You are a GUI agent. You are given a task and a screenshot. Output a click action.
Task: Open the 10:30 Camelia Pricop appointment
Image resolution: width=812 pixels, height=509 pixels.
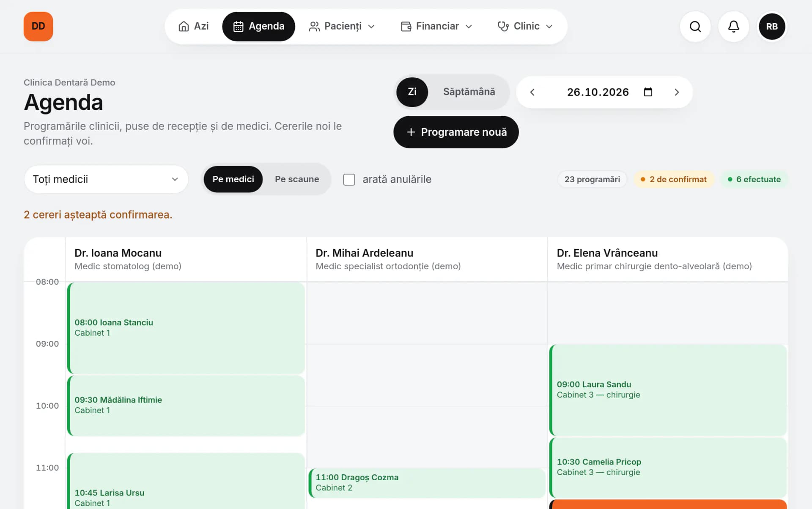coord(668,467)
